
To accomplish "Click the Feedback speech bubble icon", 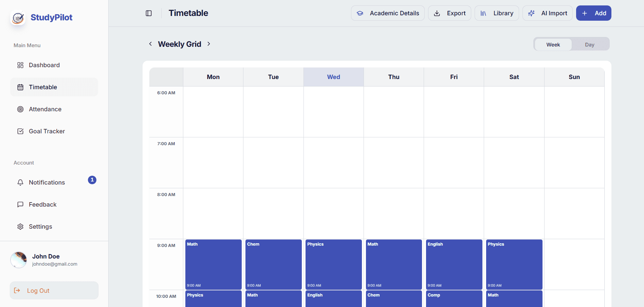I will click(20, 204).
